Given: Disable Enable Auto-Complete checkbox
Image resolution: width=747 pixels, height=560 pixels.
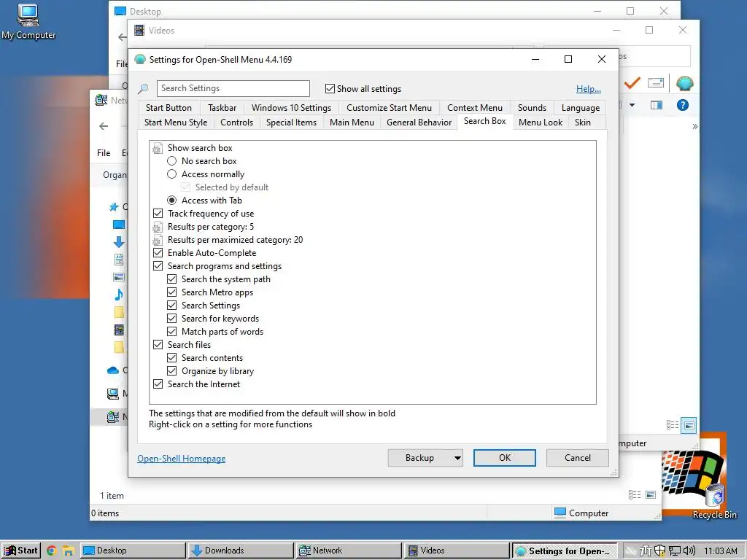Looking at the screenshot, I should tap(158, 253).
